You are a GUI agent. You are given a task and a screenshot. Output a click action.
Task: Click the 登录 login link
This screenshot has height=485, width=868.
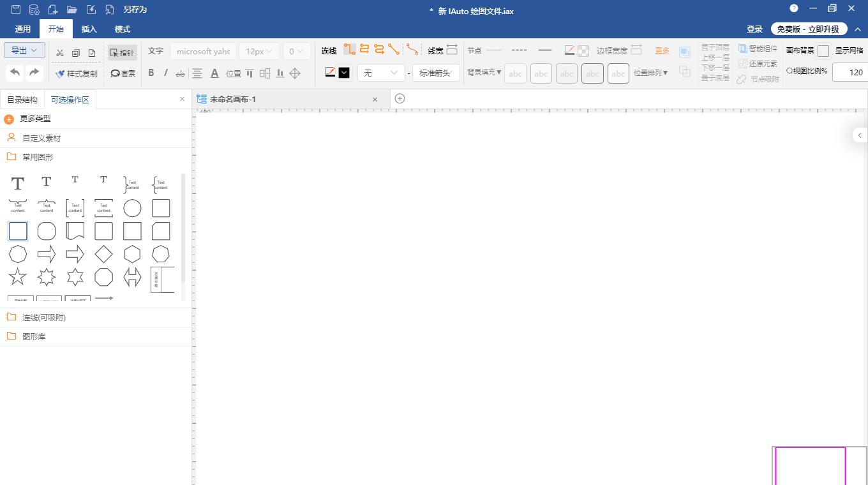click(x=754, y=29)
